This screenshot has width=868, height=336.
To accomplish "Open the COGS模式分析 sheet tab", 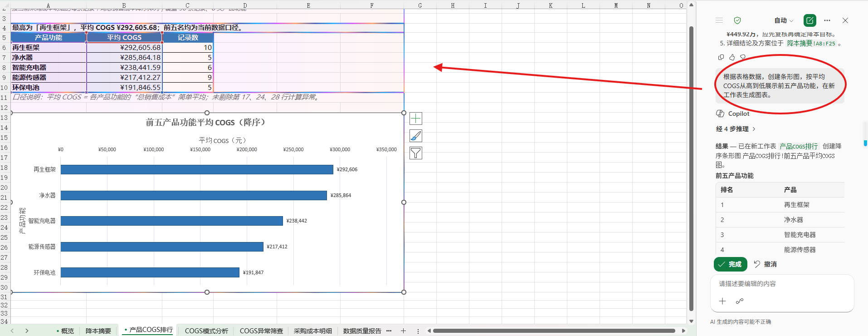I will (206, 331).
